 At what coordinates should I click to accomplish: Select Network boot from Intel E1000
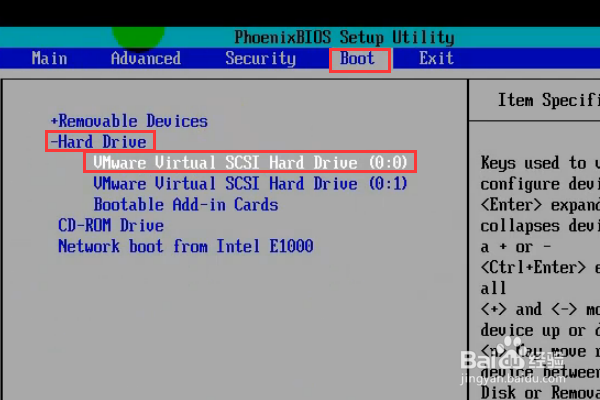click(x=186, y=246)
